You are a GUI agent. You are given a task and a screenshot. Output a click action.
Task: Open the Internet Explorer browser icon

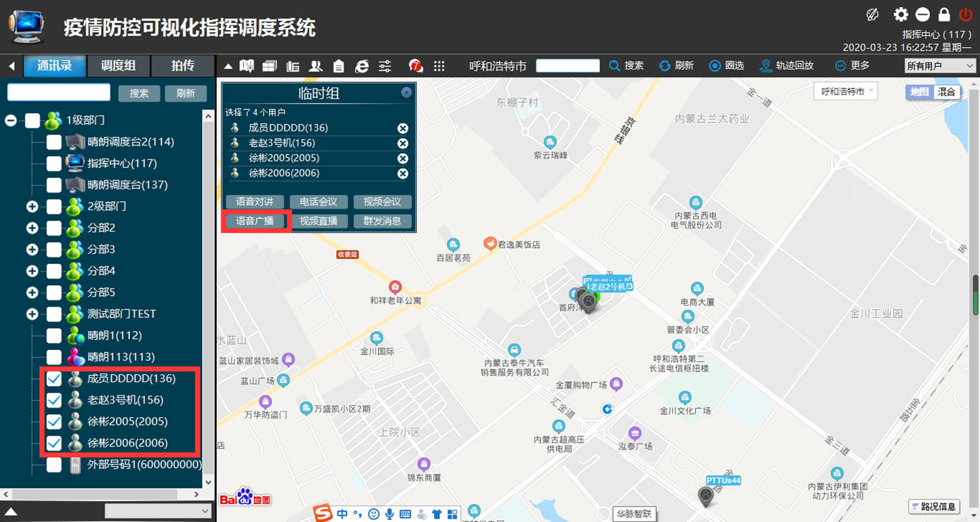coord(362,66)
